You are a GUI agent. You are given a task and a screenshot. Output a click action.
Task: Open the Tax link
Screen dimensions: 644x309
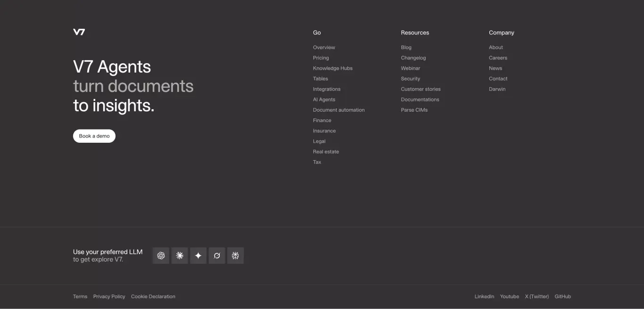(x=317, y=162)
